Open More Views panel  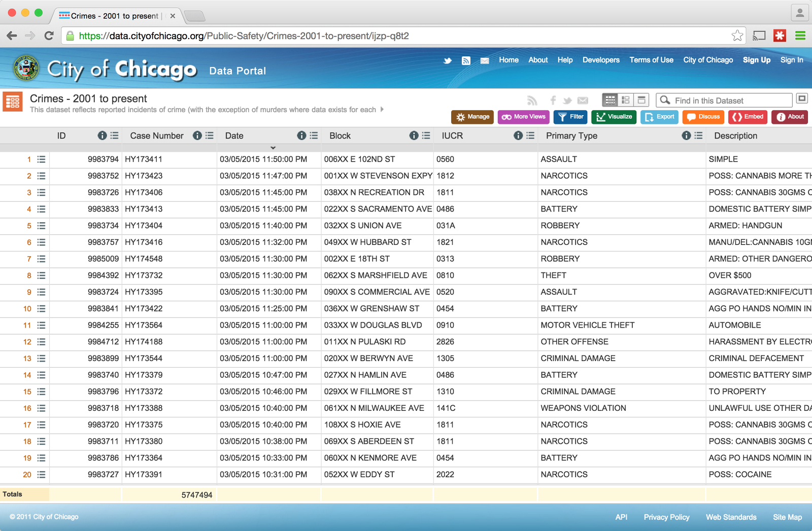pyautogui.click(x=524, y=117)
